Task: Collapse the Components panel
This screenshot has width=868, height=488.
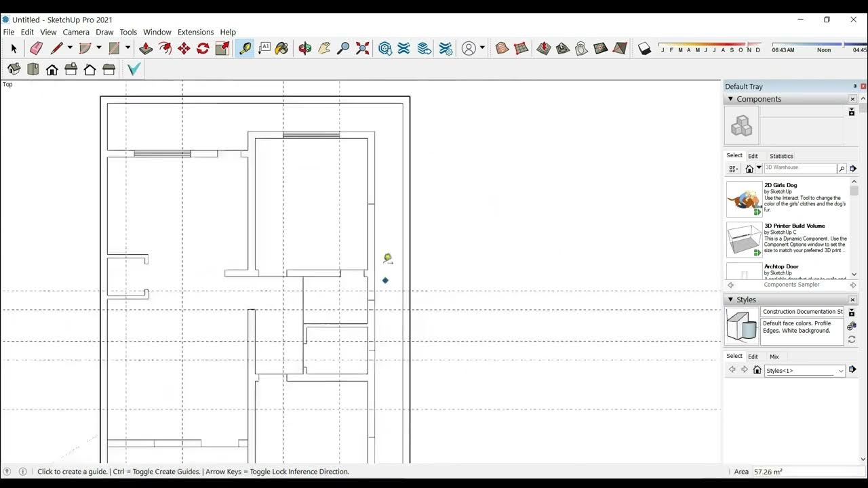Action: (x=730, y=99)
